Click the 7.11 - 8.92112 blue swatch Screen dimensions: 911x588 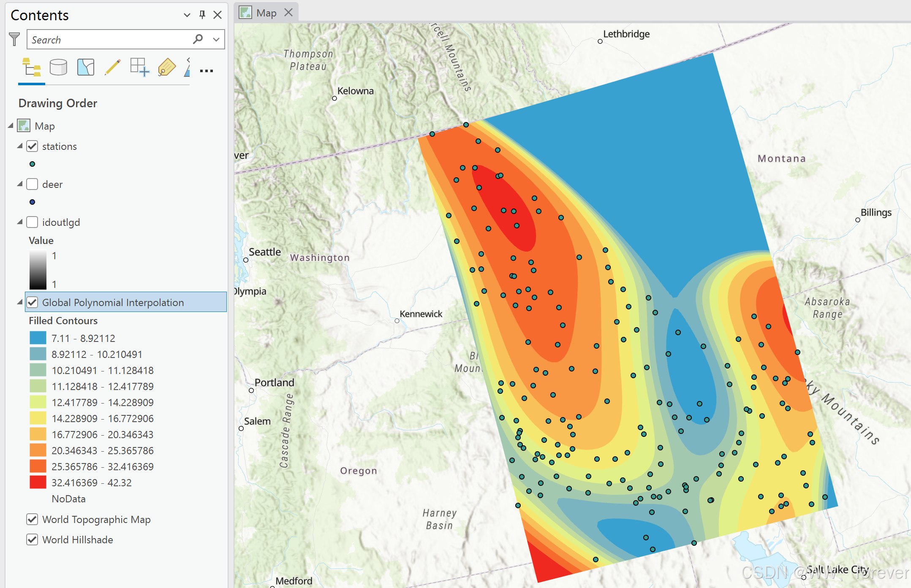[x=38, y=338]
